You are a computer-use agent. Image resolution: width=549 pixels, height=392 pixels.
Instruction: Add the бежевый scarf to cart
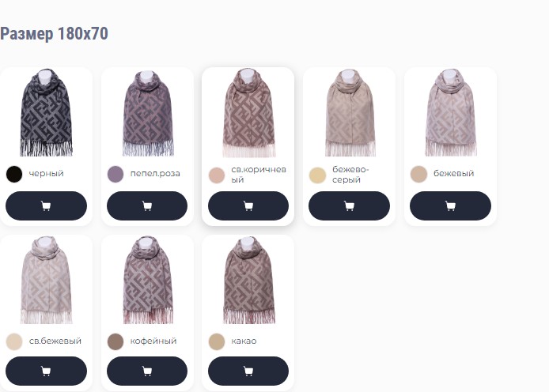pyautogui.click(x=450, y=205)
